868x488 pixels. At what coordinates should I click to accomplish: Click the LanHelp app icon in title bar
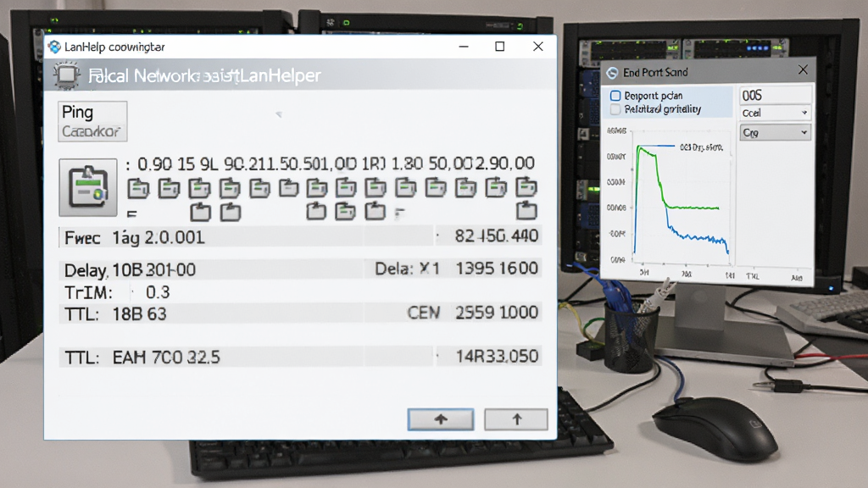coord(54,47)
